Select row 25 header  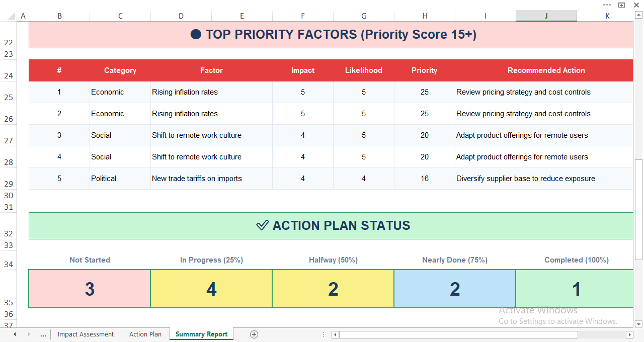pos(9,92)
